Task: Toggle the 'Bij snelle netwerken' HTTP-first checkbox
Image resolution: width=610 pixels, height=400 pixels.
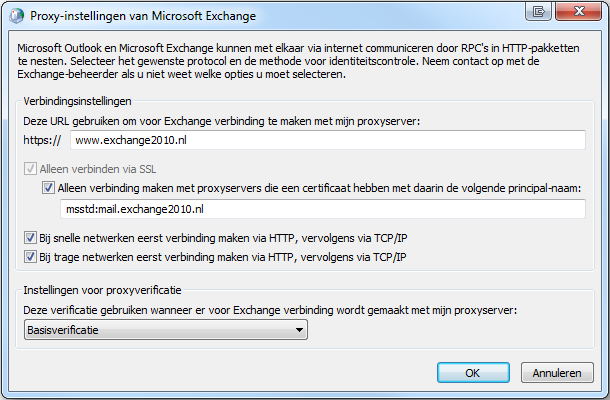Action: pos(30,238)
